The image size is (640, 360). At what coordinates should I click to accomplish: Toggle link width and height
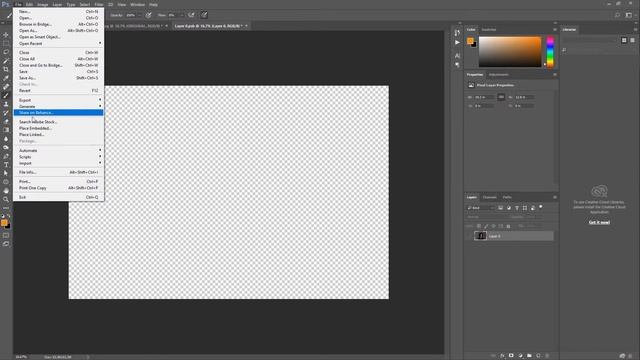tap(501, 97)
